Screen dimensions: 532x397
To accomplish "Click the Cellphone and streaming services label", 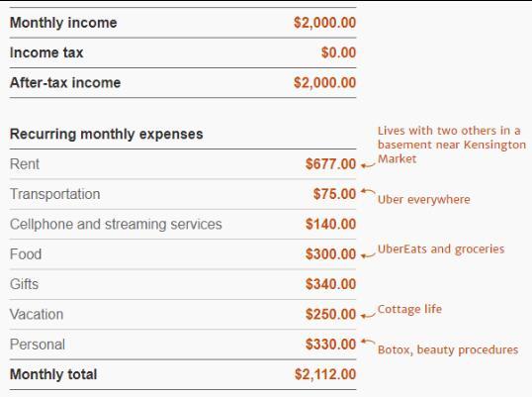I will (116, 224).
